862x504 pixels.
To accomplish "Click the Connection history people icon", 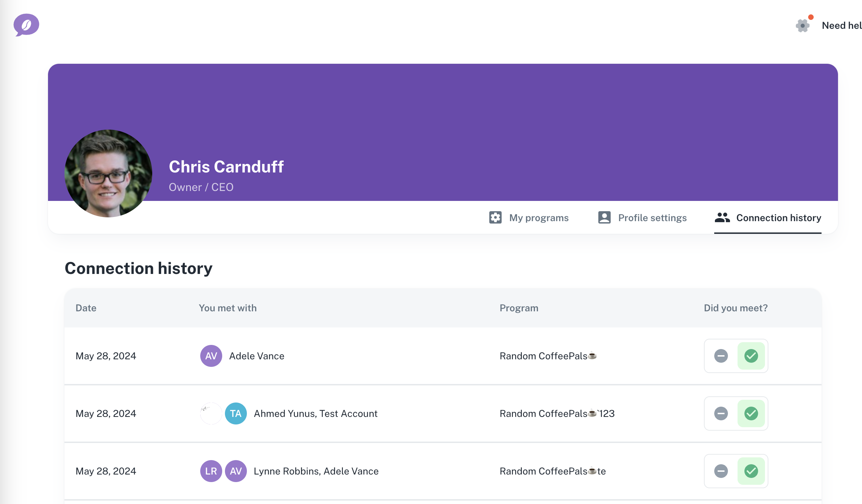I will click(x=722, y=218).
